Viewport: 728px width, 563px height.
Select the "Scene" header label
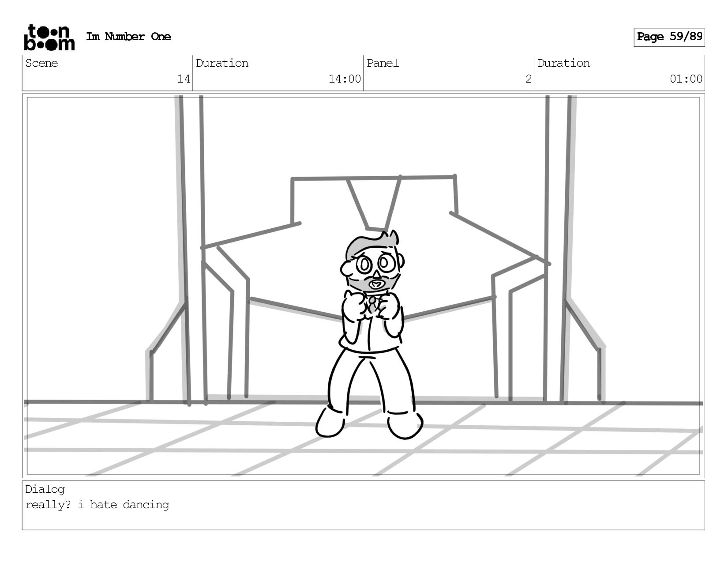coord(41,63)
